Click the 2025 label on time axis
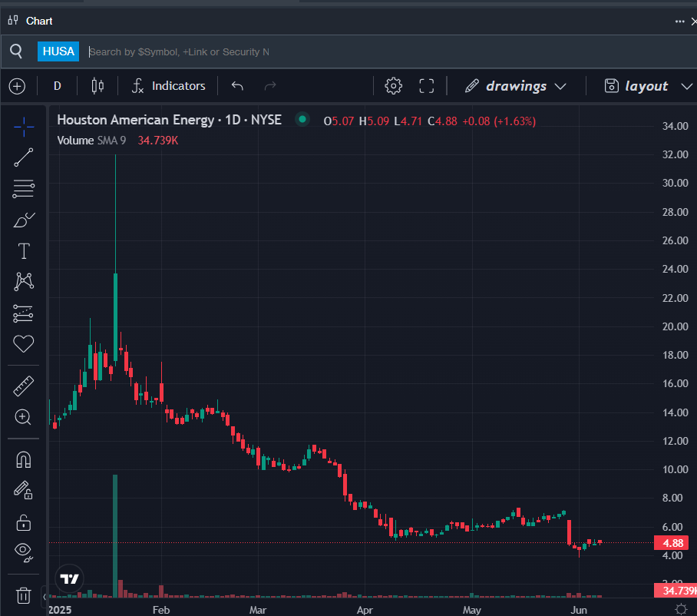 [x=60, y=610]
